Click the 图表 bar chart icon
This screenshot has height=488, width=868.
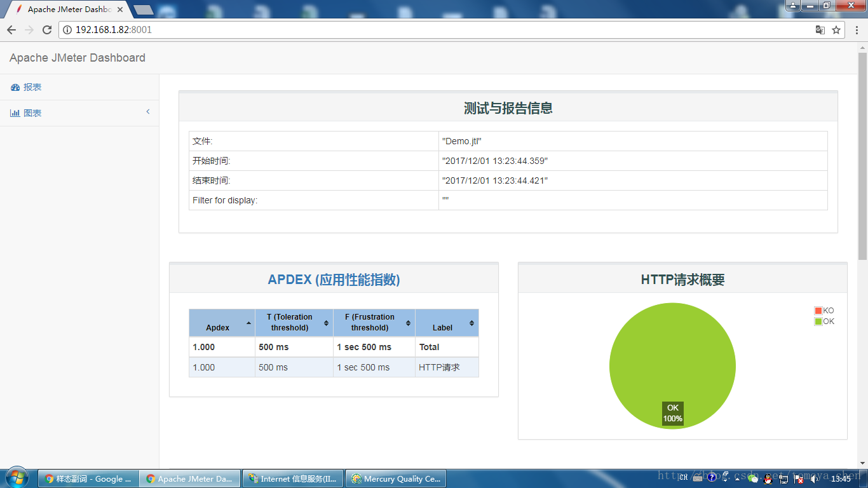15,113
